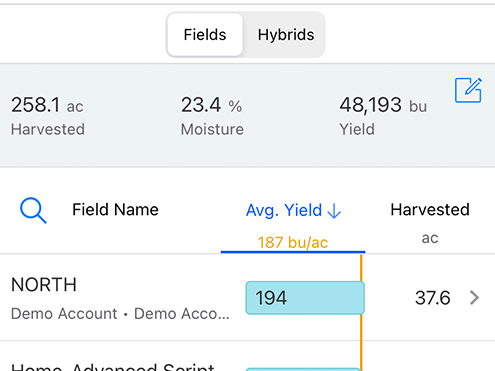
Task: Switch to the Hybrids tab
Action: click(286, 35)
